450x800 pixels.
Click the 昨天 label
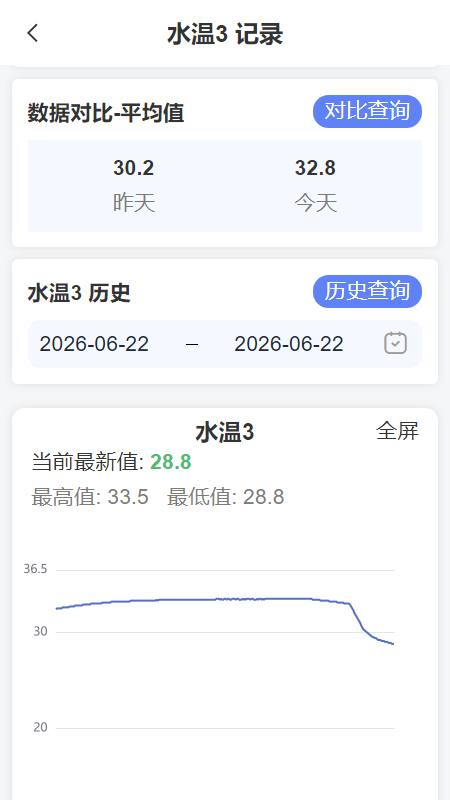pos(134,203)
